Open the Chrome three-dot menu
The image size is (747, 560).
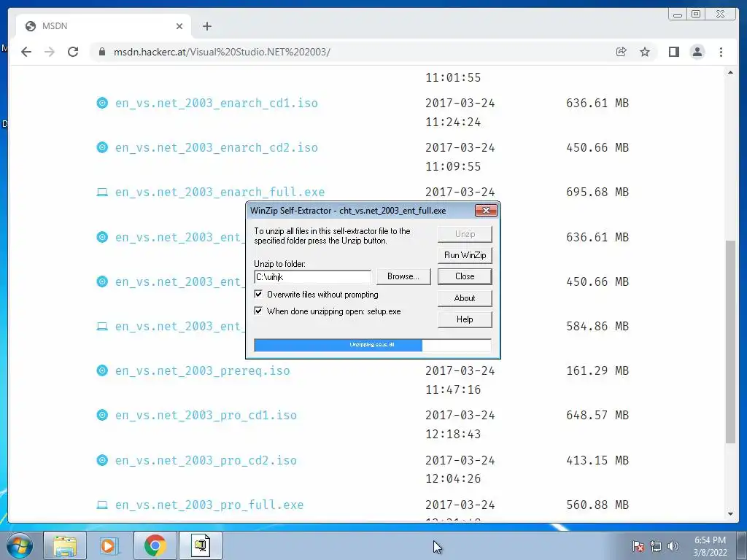(x=721, y=52)
